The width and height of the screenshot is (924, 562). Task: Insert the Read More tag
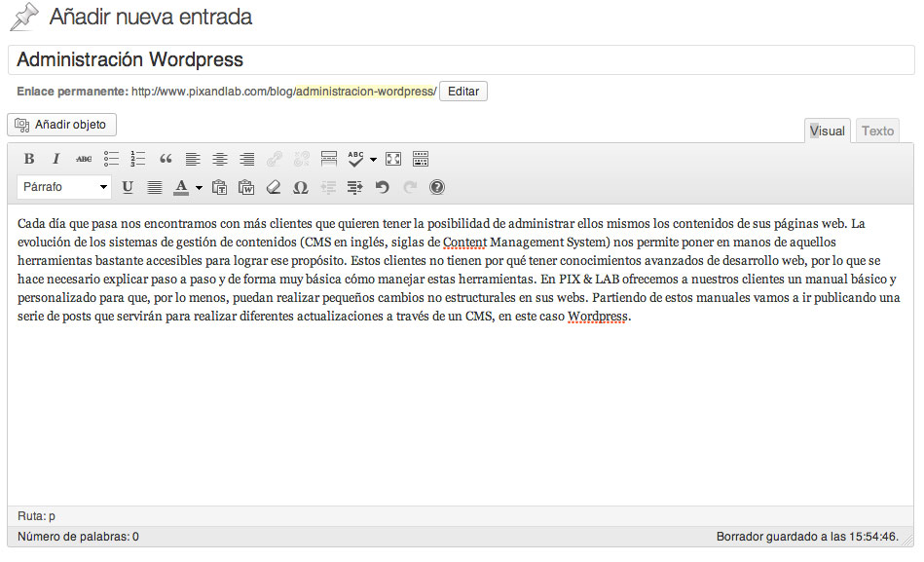tap(329, 159)
